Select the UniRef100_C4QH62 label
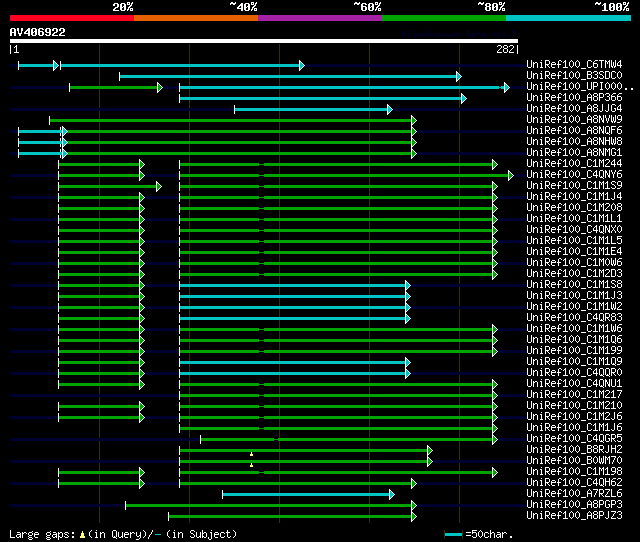The width and height of the screenshot is (640, 542). (x=574, y=483)
